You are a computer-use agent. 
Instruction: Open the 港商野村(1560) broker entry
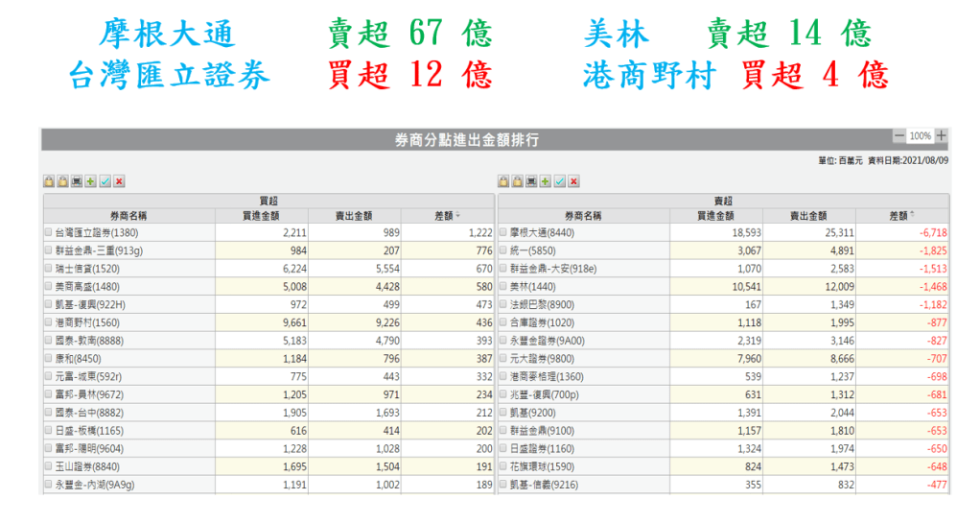[x=89, y=322]
